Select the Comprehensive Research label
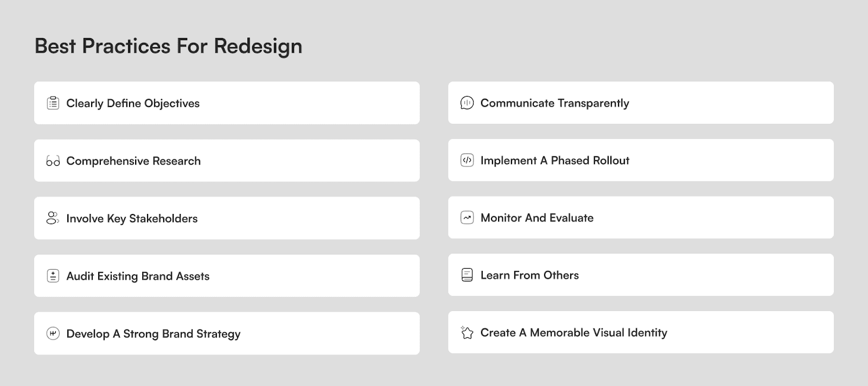 133,161
